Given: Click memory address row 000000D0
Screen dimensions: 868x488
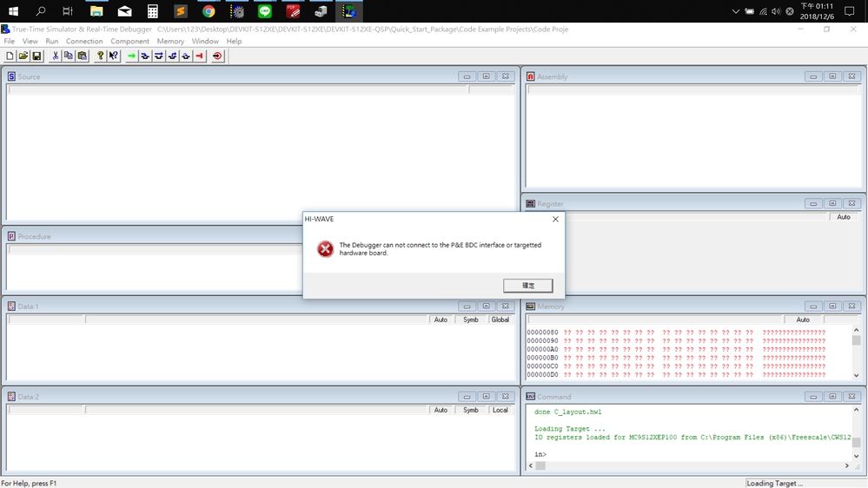Looking at the screenshot, I should [x=676, y=374].
